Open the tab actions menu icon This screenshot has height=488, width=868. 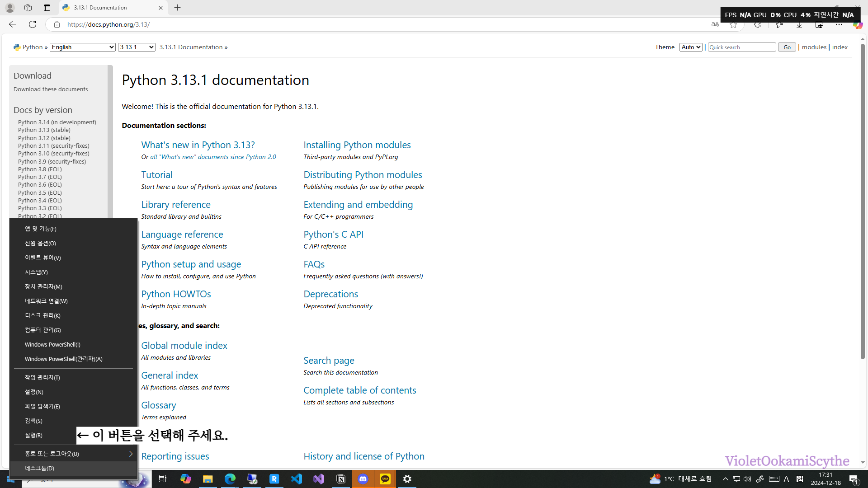click(47, 8)
